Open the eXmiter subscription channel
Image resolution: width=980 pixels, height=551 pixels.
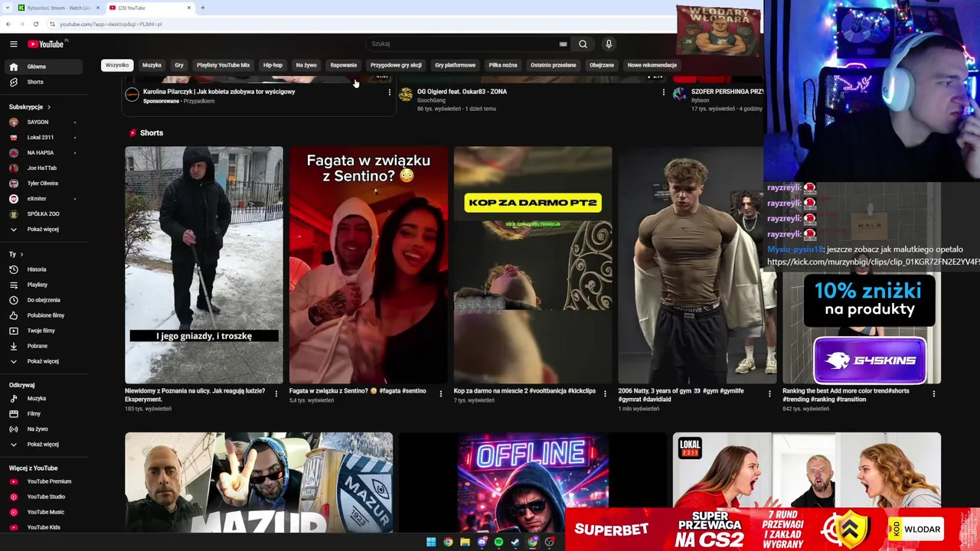(x=42, y=199)
